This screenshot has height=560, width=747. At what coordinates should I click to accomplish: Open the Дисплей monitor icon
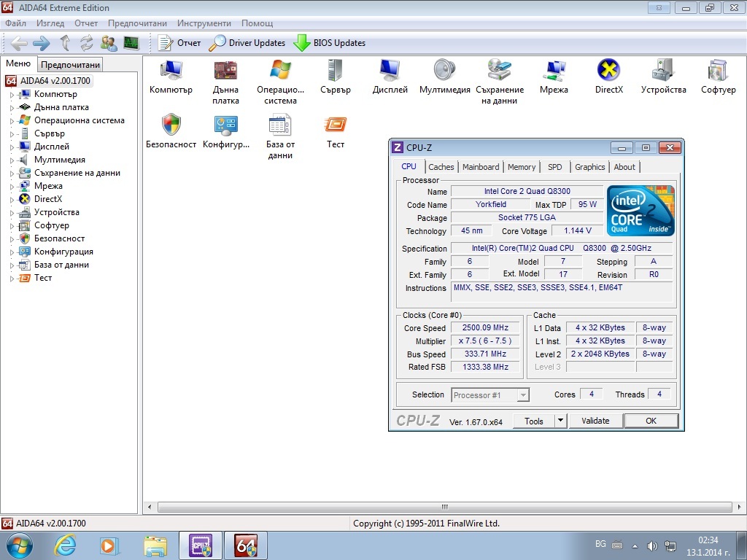(x=390, y=70)
